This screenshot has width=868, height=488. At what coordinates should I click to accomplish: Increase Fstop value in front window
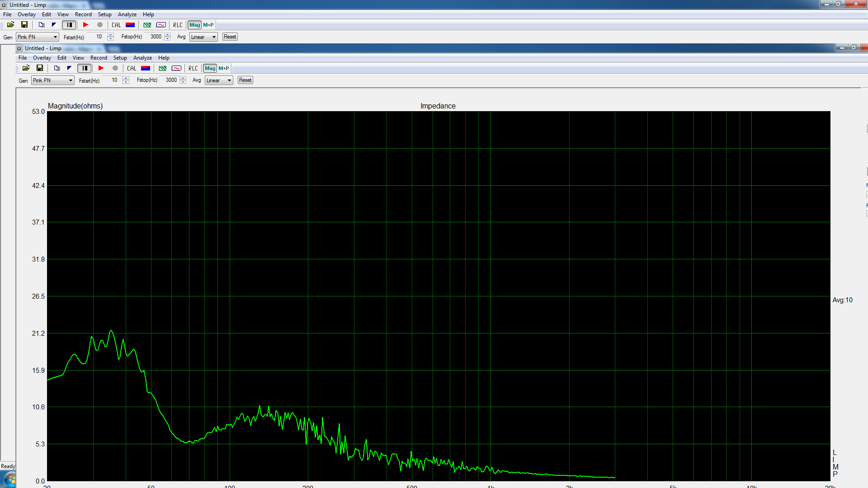[x=183, y=78]
